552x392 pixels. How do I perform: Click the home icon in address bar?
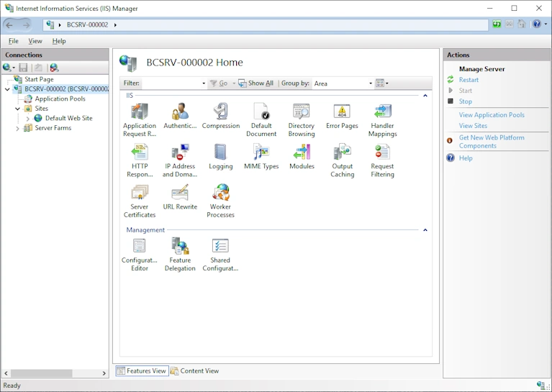click(x=522, y=24)
